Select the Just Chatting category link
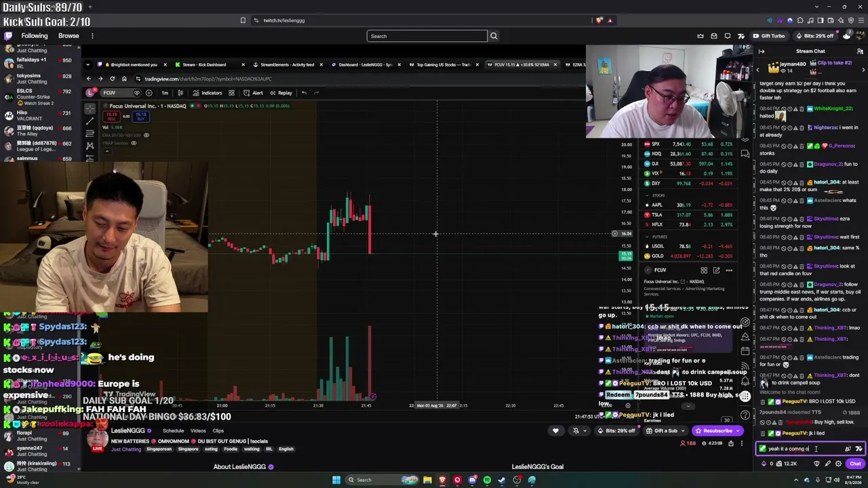The image size is (868, 488). pyautogui.click(x=126, y=449)
